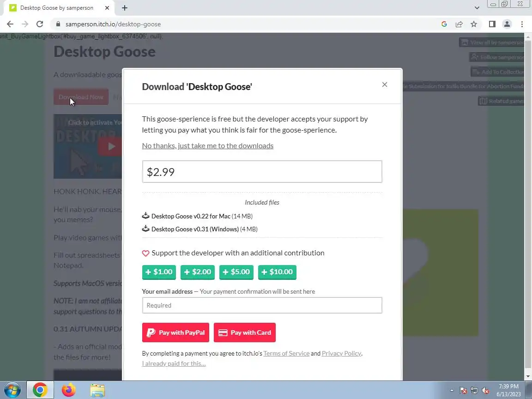
Task: Click the address bar URL
Action: coord(113,24)
